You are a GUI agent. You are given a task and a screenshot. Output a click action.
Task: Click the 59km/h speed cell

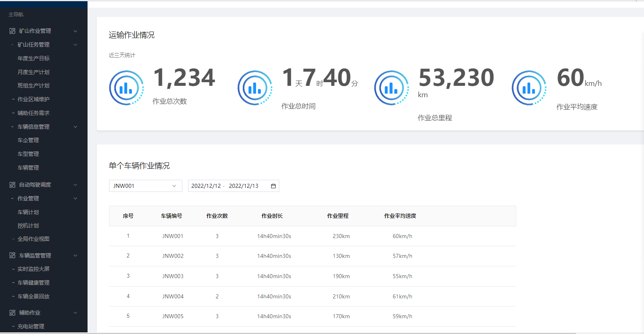pyautogui.click(x=402, y=316)
